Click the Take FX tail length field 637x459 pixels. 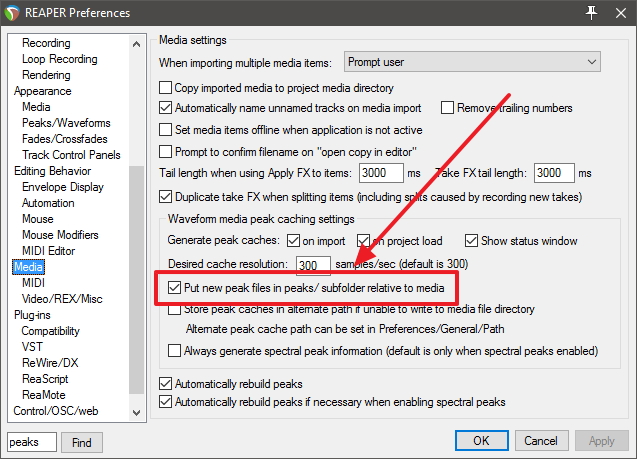pyautogui.click(x=554, y=173)
